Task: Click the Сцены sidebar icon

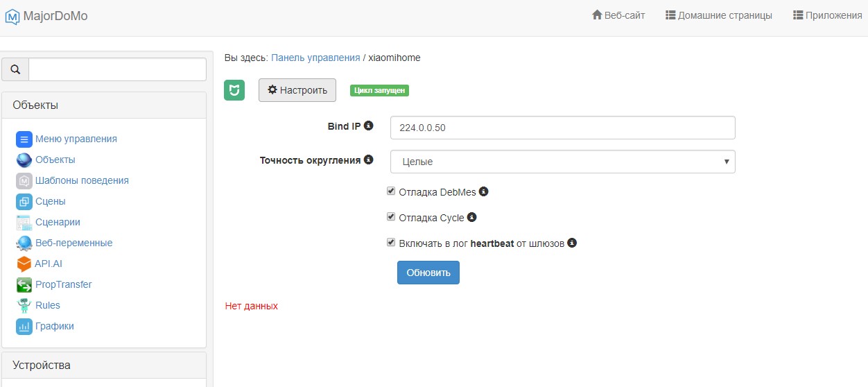Action: coord(24,201)
